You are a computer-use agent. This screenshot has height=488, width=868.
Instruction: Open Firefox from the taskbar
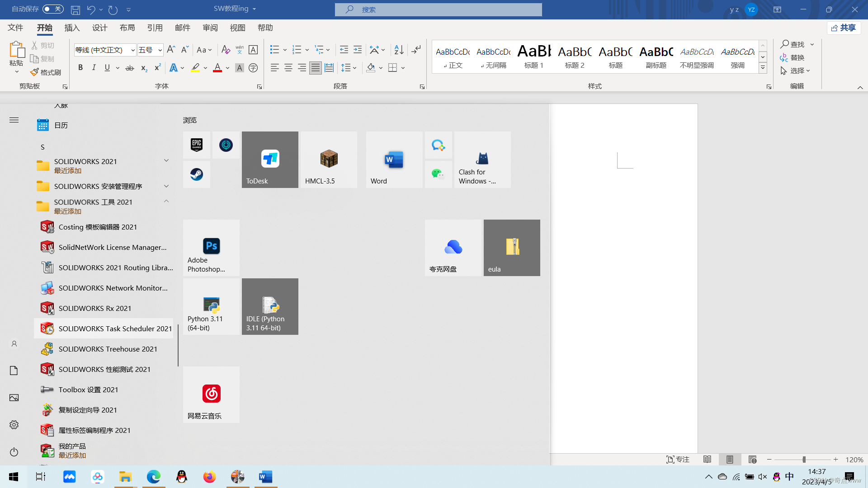coord(209,477)
